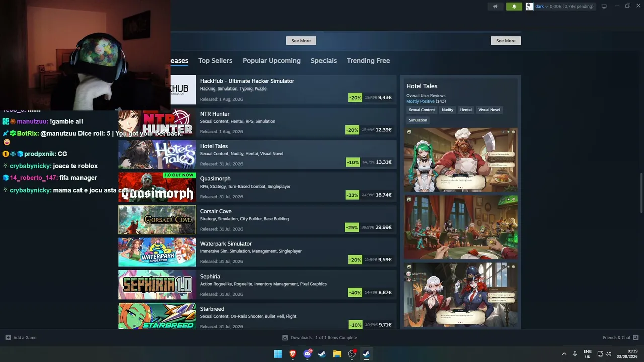Click Corsair Cove's -25% discount badge
644x362 pixels.
pyautogui.click(x=352, y=228)
